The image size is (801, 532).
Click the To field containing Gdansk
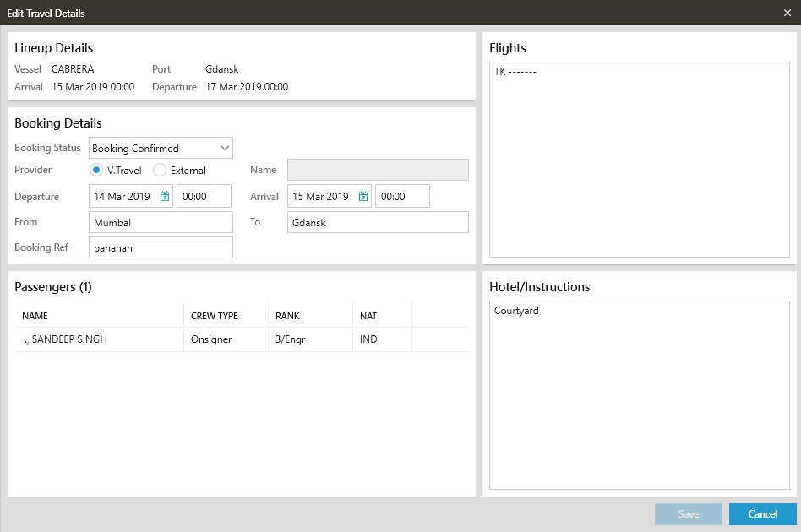click(x=378, y=223)
